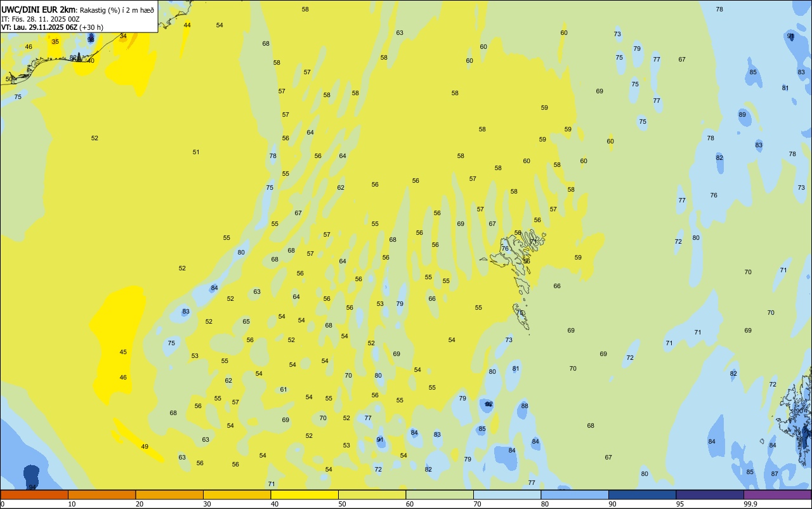The image size is (812, 509).
Task: Click the humidity value 94 on map
Action: tap(32, 487)
